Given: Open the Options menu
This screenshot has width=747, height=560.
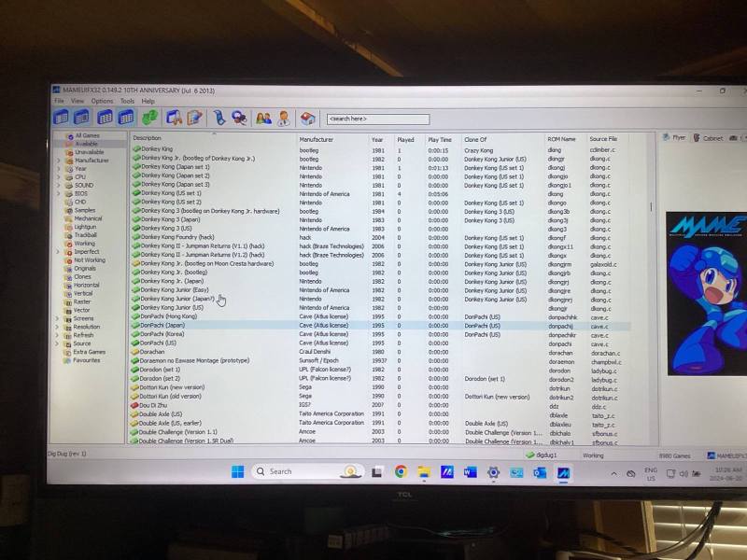Looking at the screenshot, I should [x=102, y=101].
